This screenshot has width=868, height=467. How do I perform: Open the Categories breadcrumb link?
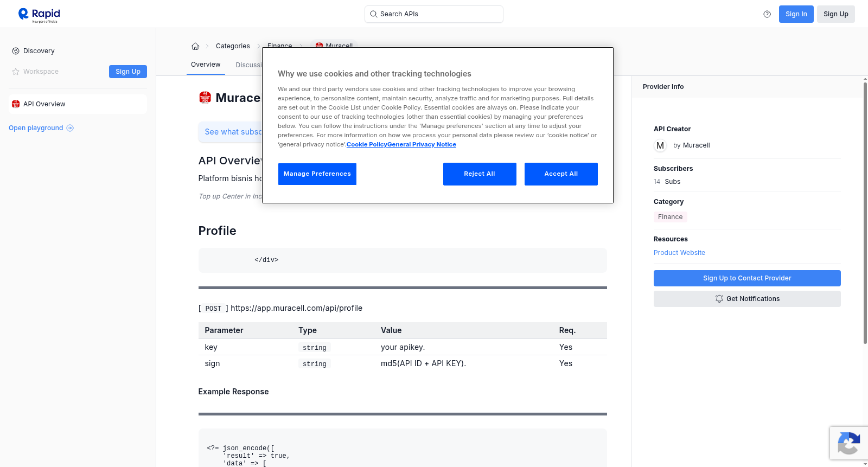coord(233,46)
